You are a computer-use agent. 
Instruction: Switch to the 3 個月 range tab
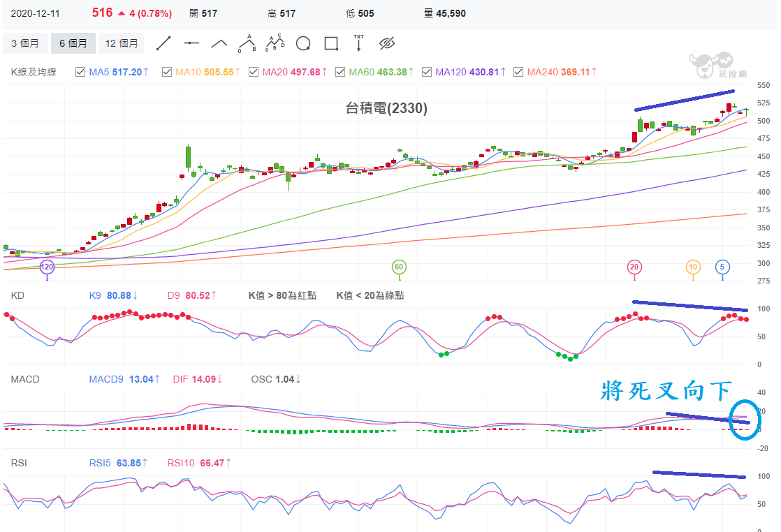25,43
